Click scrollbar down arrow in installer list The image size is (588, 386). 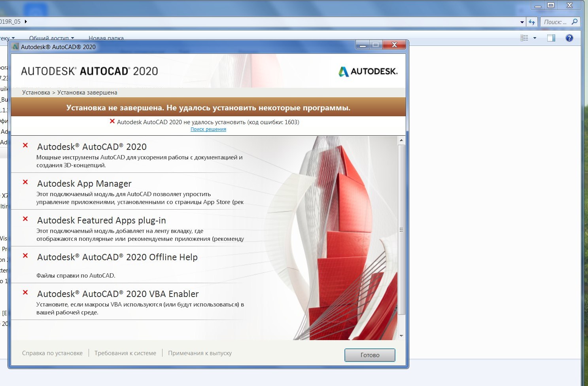click(x=401, y=336)
